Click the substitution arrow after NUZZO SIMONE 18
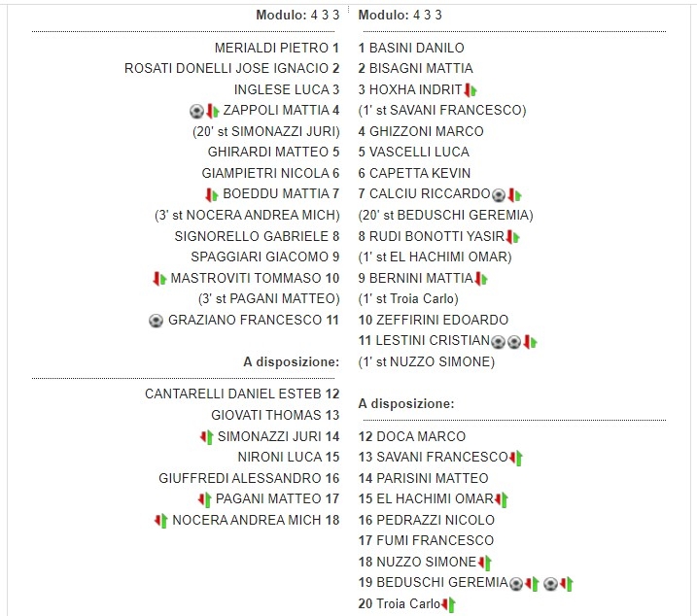 pyautogui.click(x=484, y=562)
